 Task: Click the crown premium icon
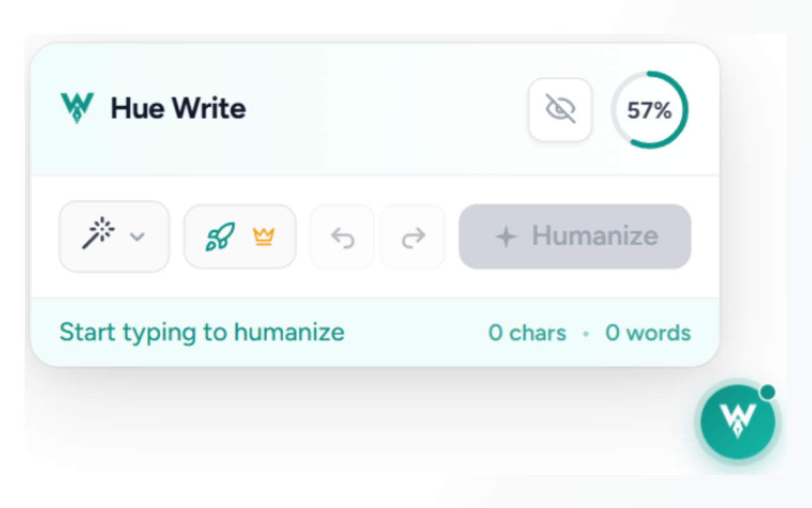click(265, 236)
